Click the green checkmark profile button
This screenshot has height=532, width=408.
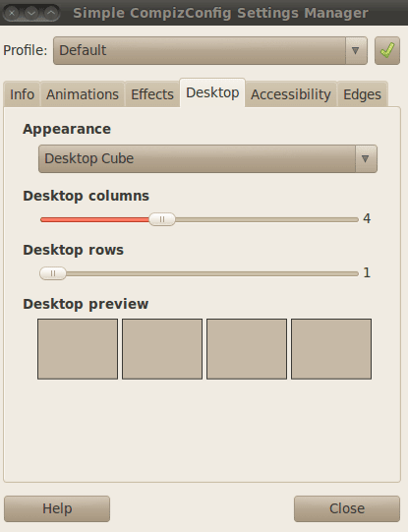coord(387,50)
